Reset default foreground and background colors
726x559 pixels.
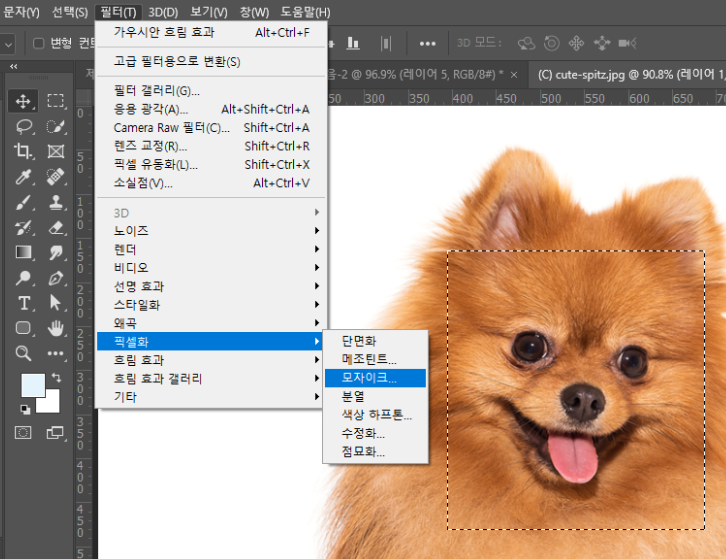coord(25,409)
